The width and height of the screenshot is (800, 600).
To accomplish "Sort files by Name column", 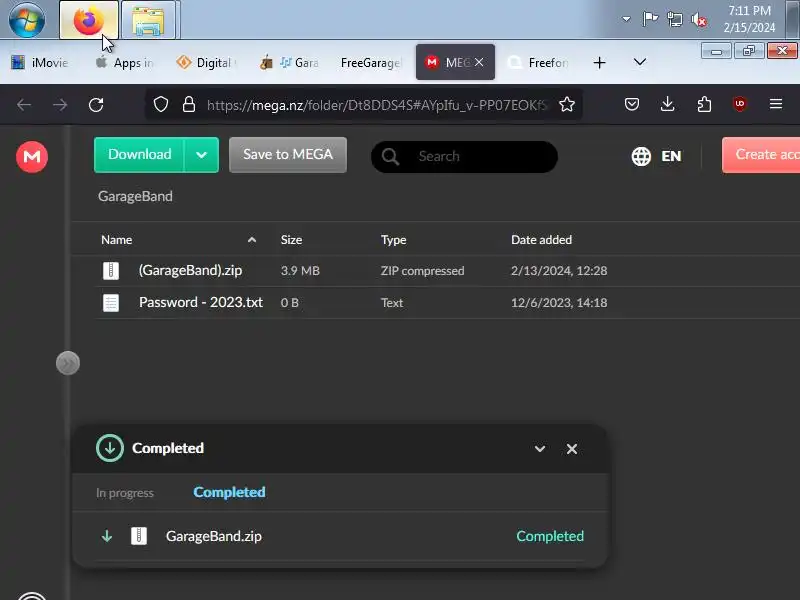I will point(116,240).
